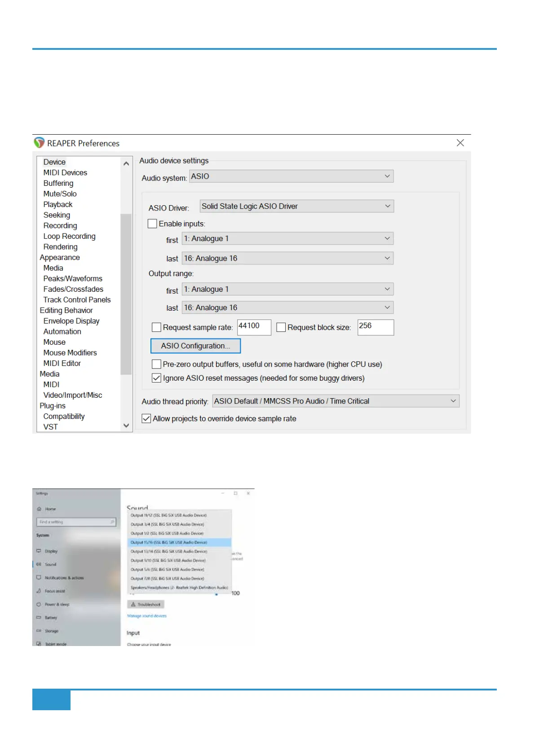Viewport: 535px width, 756px height.
Task: Click scroll down arrow in preferences tree
Action: tap(126, 425)
